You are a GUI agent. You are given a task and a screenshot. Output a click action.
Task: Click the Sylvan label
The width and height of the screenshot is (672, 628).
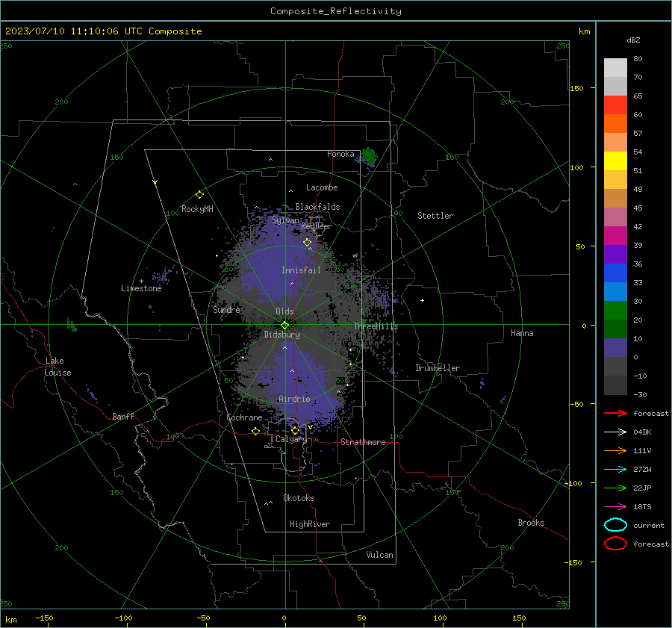[285, 220]
